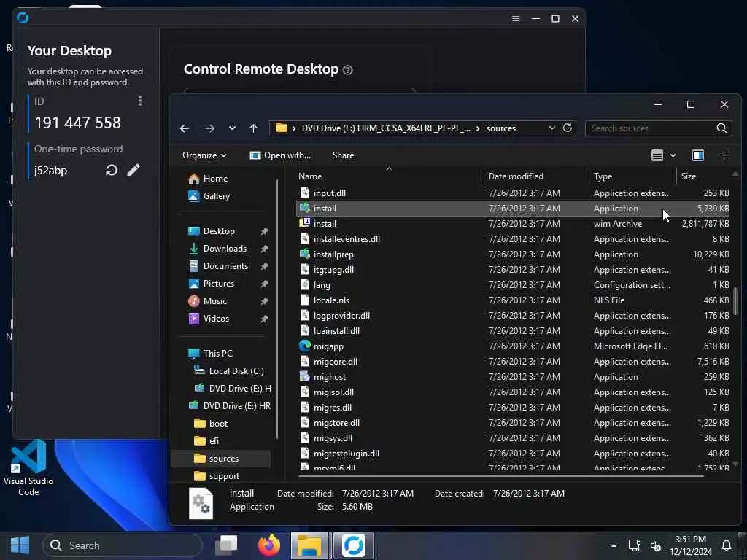Go up one folder level
This screenshot has height=560, width=747.
coord(253,128)
